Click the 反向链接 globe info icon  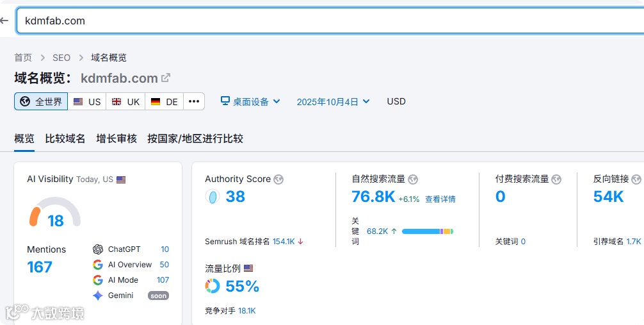click(x=636, y=179)
